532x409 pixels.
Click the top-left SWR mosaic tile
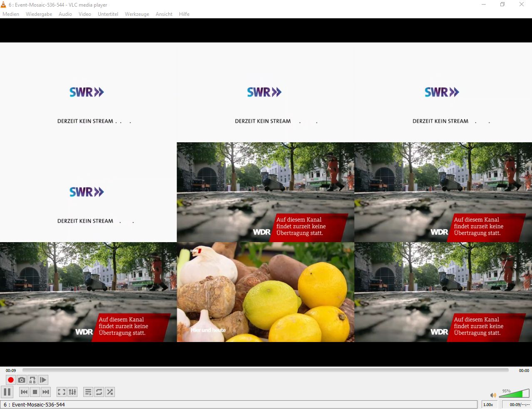[x=88, y=92]
